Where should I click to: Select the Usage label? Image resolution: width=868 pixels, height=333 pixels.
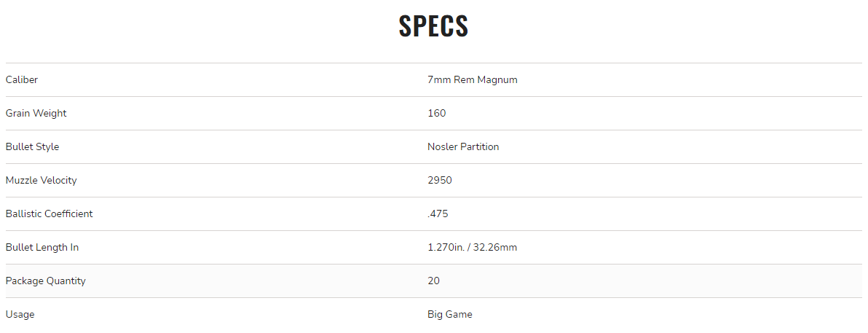coord(20,314)
